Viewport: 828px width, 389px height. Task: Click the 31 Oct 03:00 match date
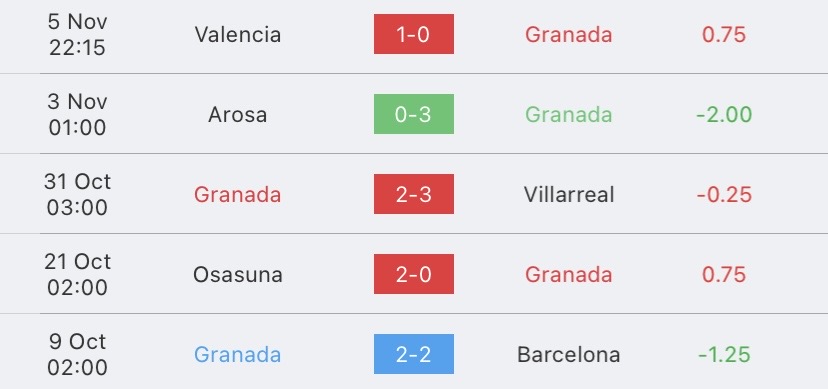coord(78,195)
